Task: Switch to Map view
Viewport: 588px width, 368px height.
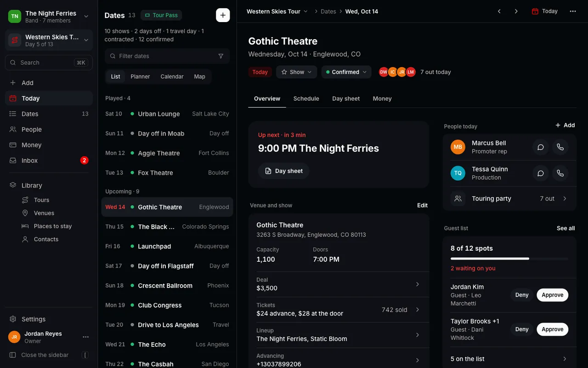Action: pyautogui.click(x=199, y=77)
